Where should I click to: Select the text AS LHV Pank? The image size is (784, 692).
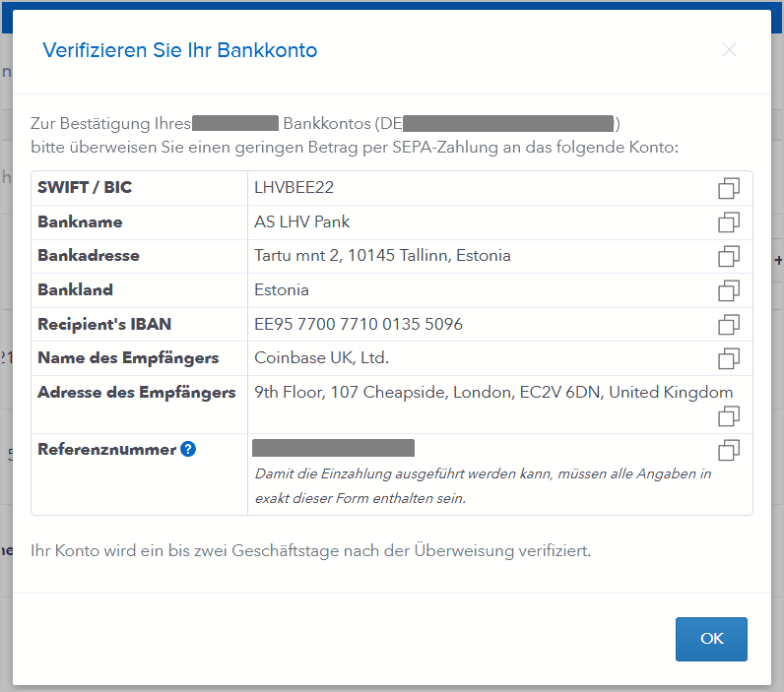pos(301,221)
